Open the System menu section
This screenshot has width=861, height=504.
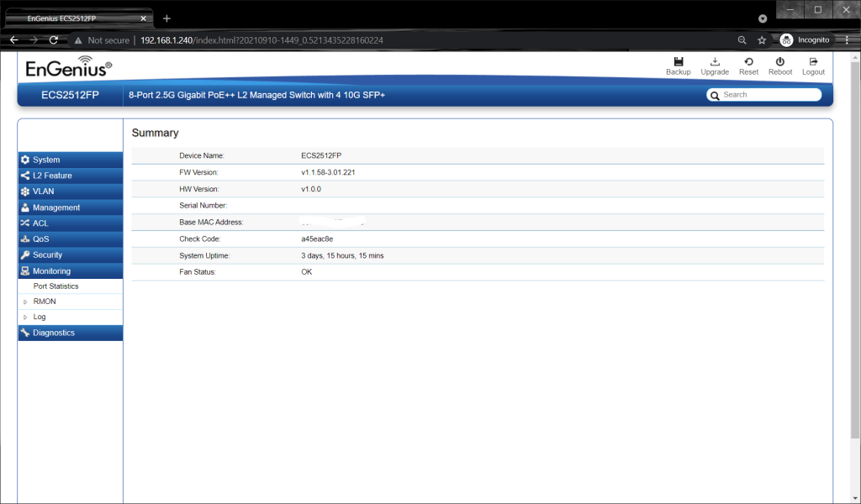pyautogui.click(x=71, y=160)
